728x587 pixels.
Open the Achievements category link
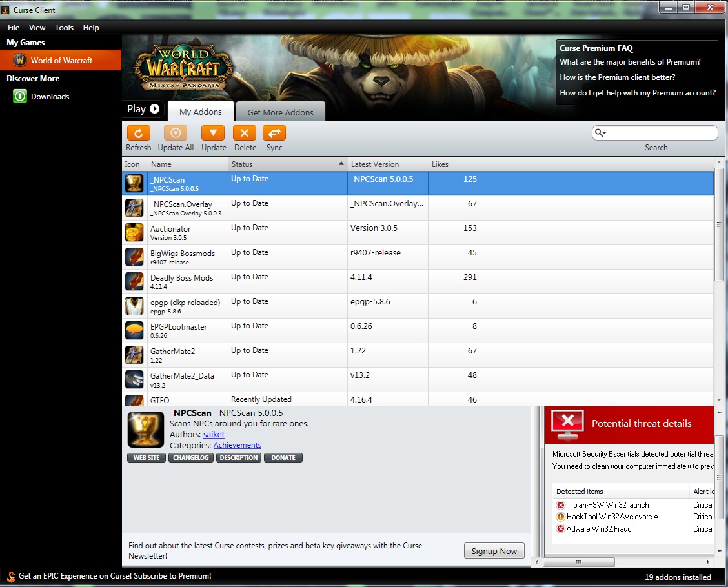click(x=238, y=445)
